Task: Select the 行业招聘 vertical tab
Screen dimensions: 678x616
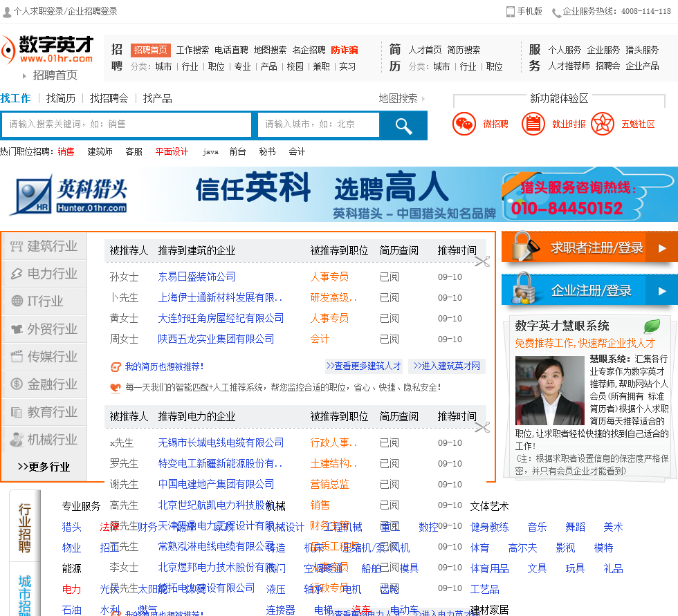Action: tap(25, 528)
